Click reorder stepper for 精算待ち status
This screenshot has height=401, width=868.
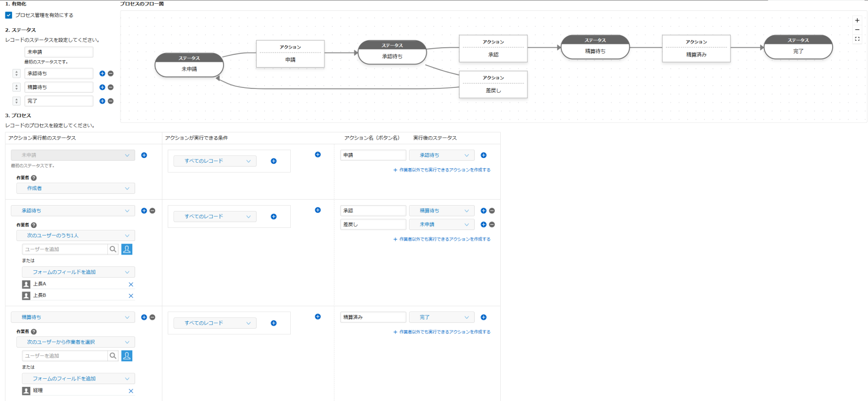(16, 87)
